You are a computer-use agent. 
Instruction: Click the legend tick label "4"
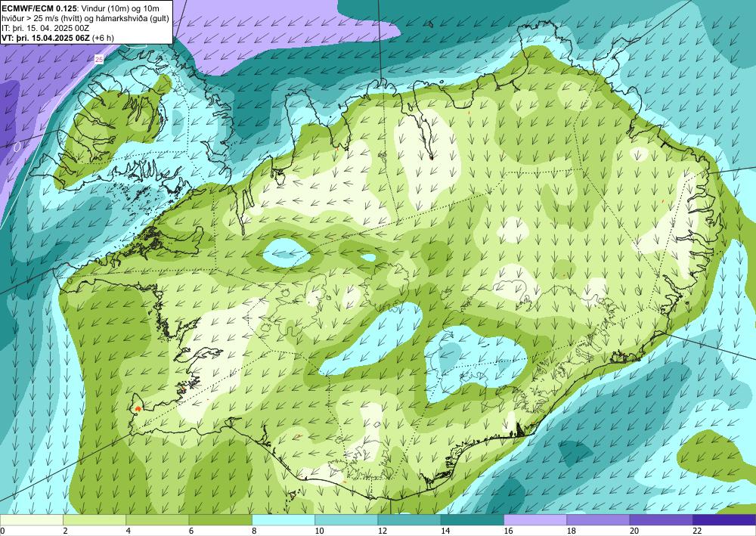[x=129, y=531]
